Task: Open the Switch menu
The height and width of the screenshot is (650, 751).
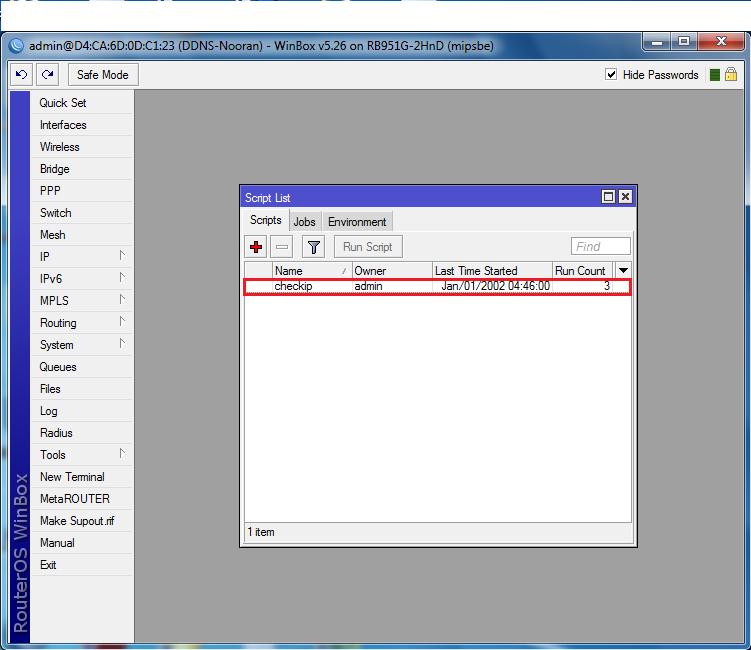Action: coord(82,213)
